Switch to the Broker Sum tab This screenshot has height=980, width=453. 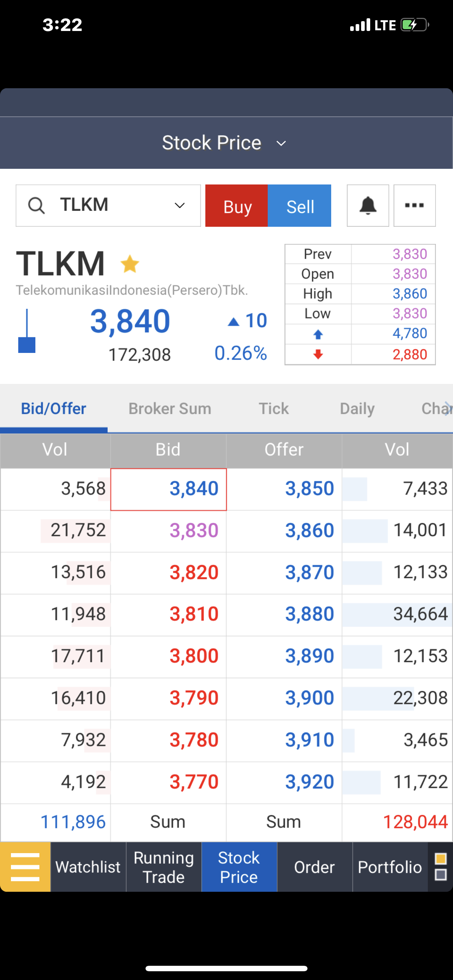170,409
